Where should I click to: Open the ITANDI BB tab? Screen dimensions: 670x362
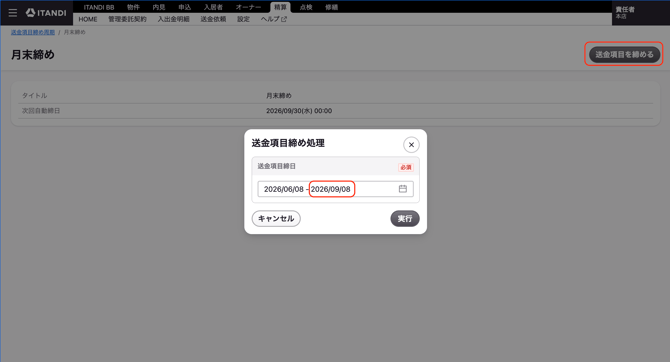pyautogui.click(x=99, y=7)
